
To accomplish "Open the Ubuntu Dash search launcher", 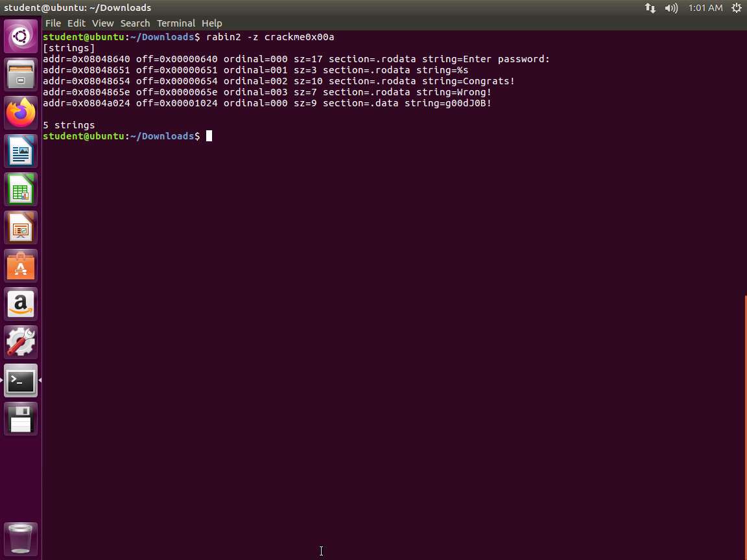I will pos(21,36).
